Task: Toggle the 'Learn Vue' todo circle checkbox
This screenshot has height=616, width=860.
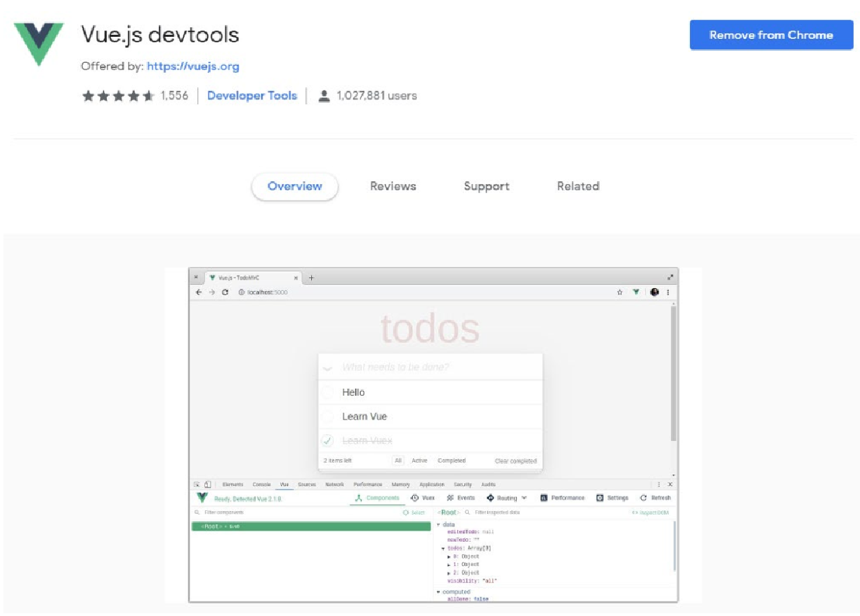Action: [x=328, y=417]
